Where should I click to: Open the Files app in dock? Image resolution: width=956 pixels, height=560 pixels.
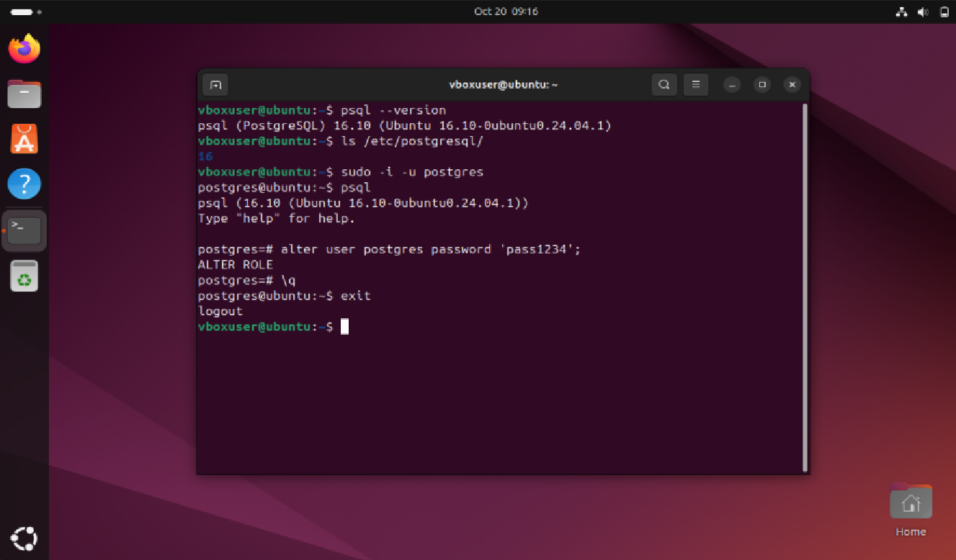24,94
